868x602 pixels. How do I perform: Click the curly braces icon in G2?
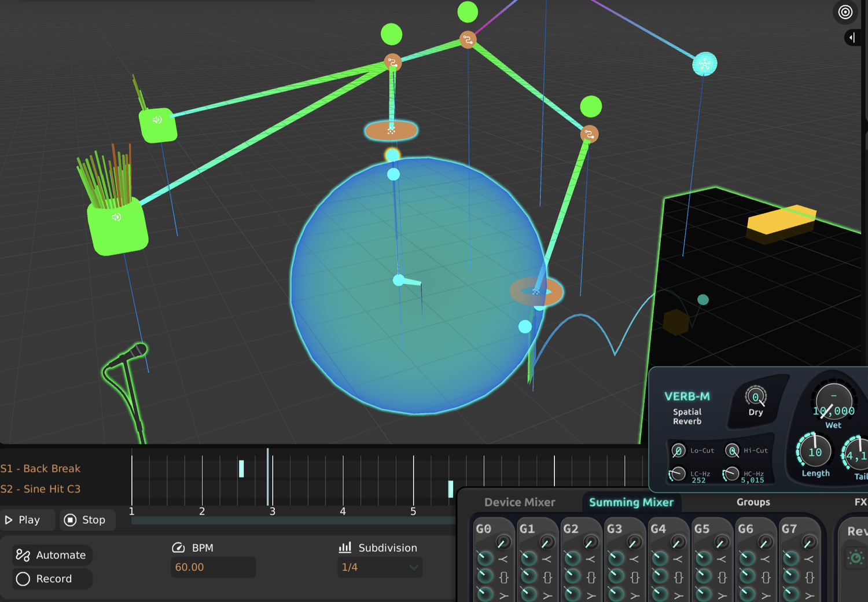[591, 577]
